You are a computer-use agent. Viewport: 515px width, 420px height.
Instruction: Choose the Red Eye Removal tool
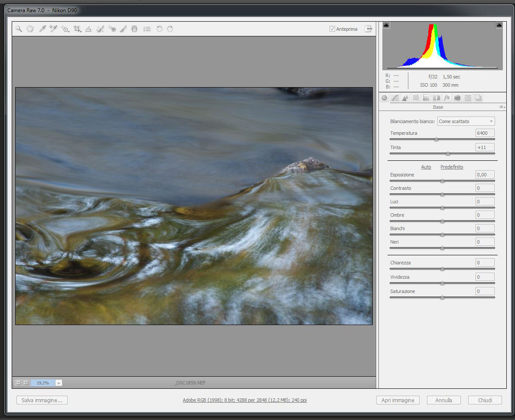click(112, 29)
